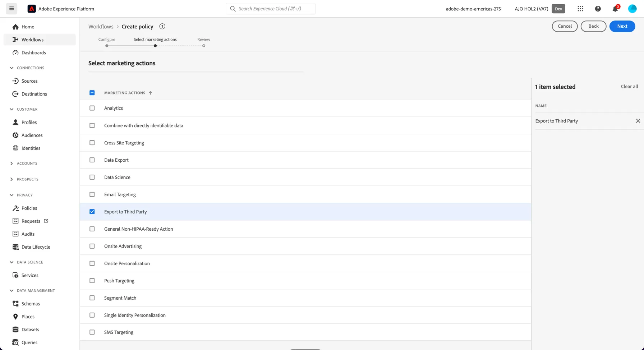Expand the Accounts section
Image resolution: width=644 pixels, height=350 pixels.
click(11, 164)
